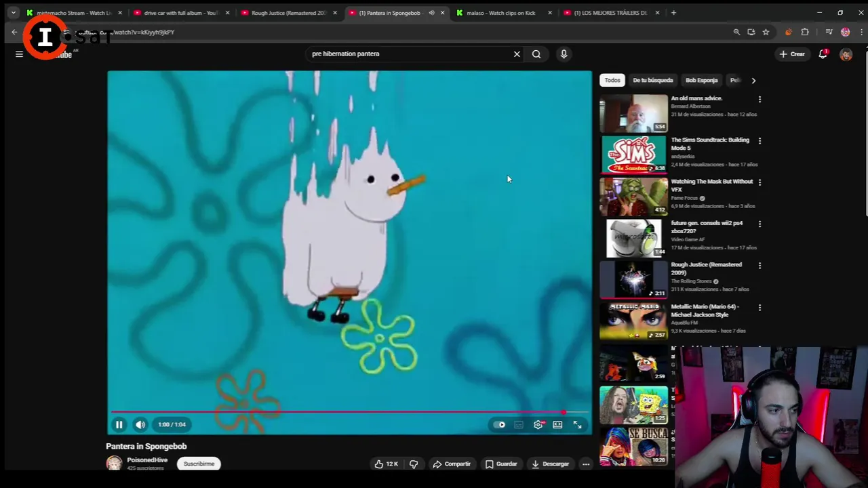The width and height of the screenshot is (868, 488).
Task: Switch to 'drive car with full album' tab
Action: click(180, 13)
